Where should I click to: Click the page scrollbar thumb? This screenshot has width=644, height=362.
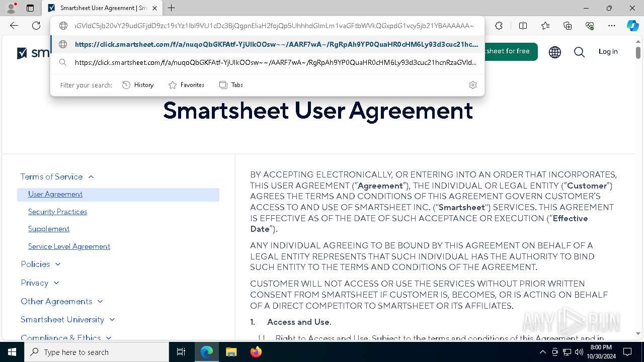(638, 52)
